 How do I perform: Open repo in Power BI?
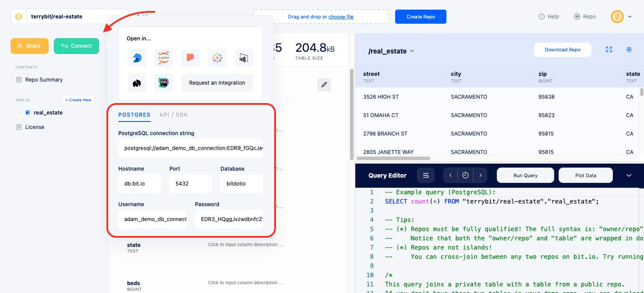pyautogui.click(x=244, y=58)
